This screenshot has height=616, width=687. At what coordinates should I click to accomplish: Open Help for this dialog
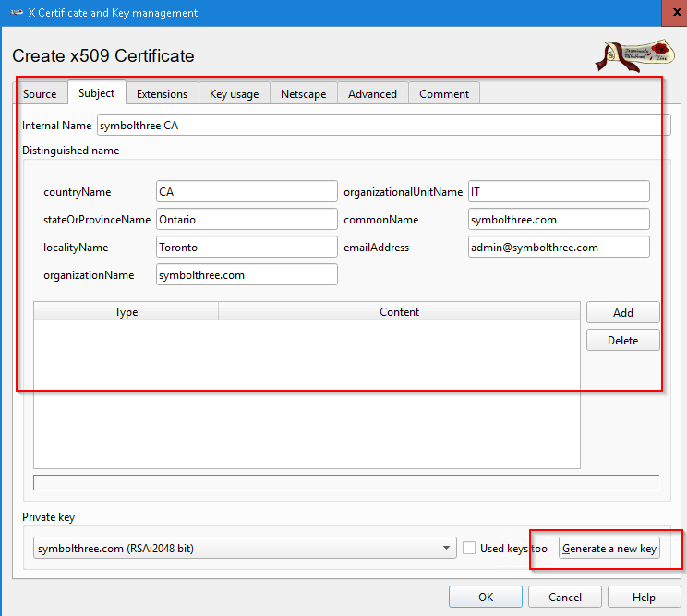(645, 598)
